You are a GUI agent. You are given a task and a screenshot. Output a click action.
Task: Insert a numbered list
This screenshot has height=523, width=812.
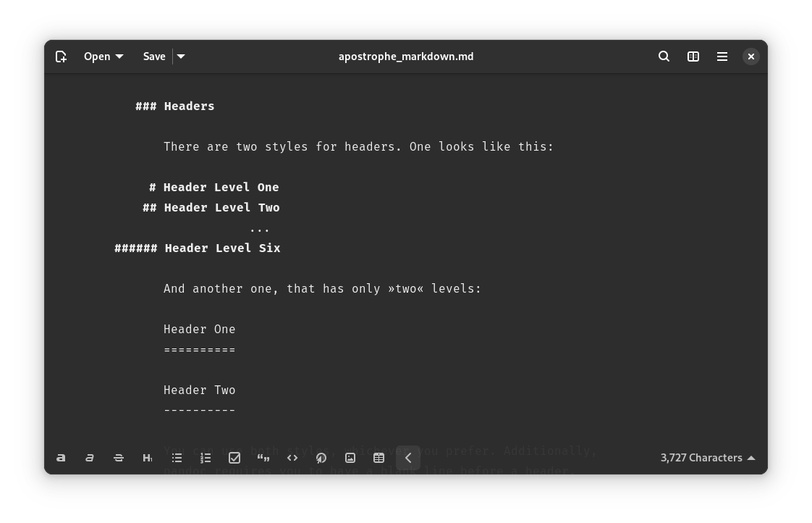pyautogui.click(x=206, y=458)
